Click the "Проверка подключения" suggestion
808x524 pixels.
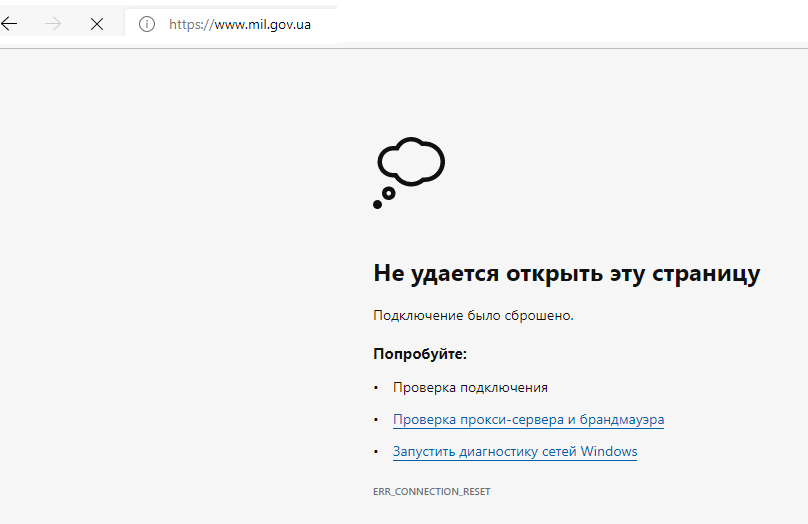470,388
